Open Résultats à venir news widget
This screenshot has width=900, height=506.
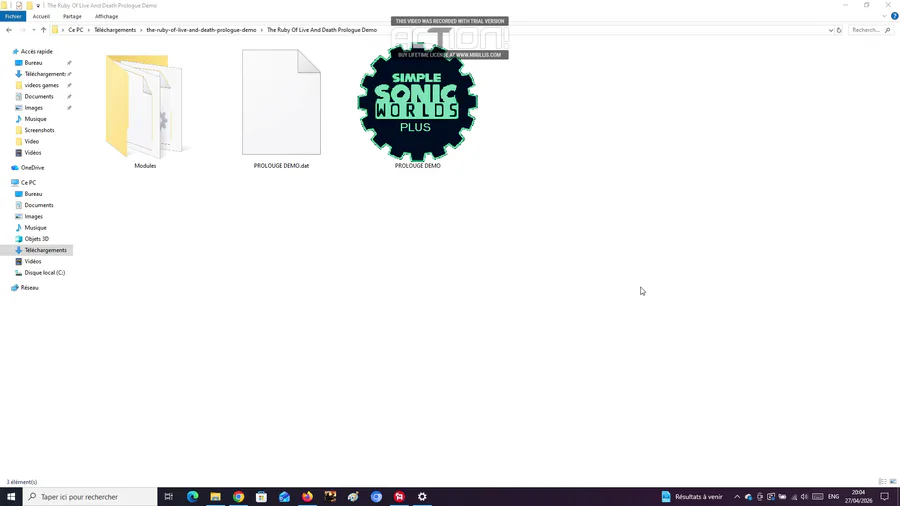pos(692,497)
